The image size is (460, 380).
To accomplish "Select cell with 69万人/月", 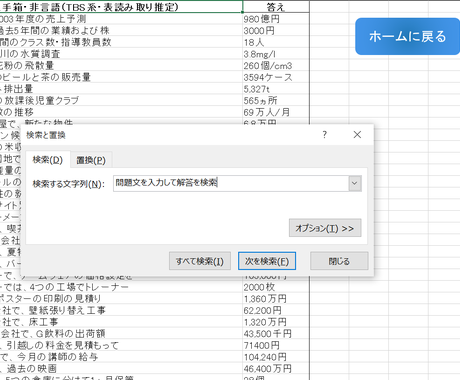I will (x=276, y=112).
